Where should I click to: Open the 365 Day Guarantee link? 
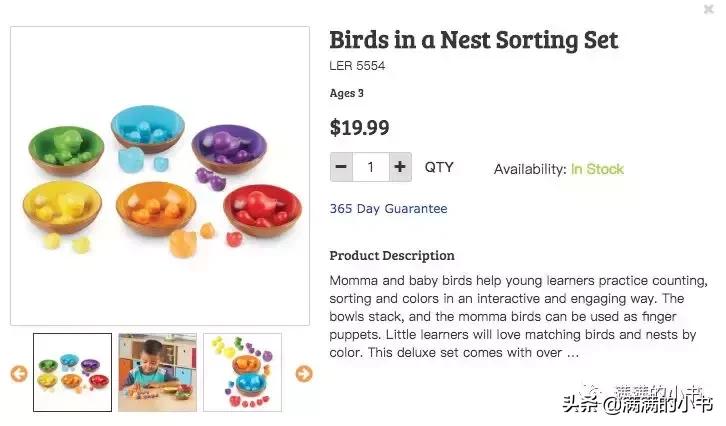388,209
